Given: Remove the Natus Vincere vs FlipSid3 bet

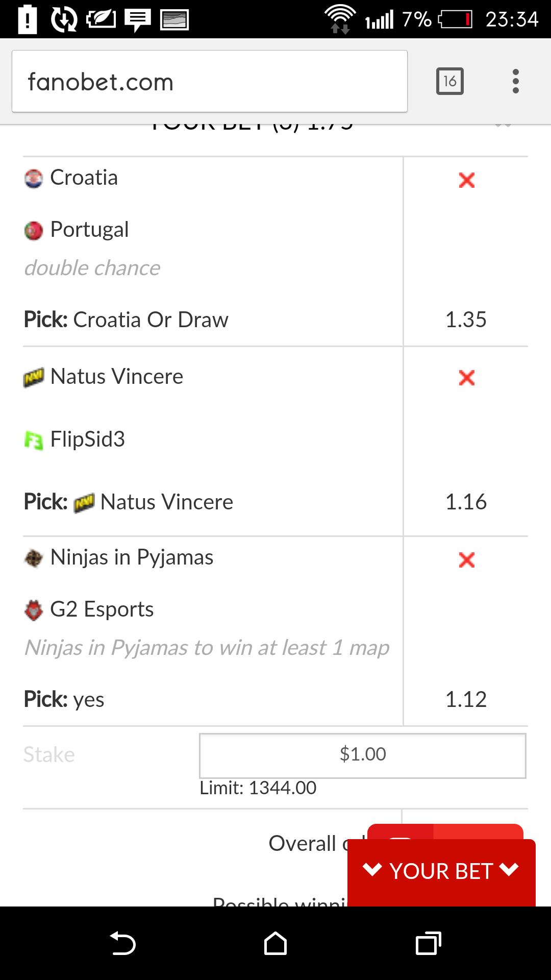Looking at the screenshot, I should 466,378.
